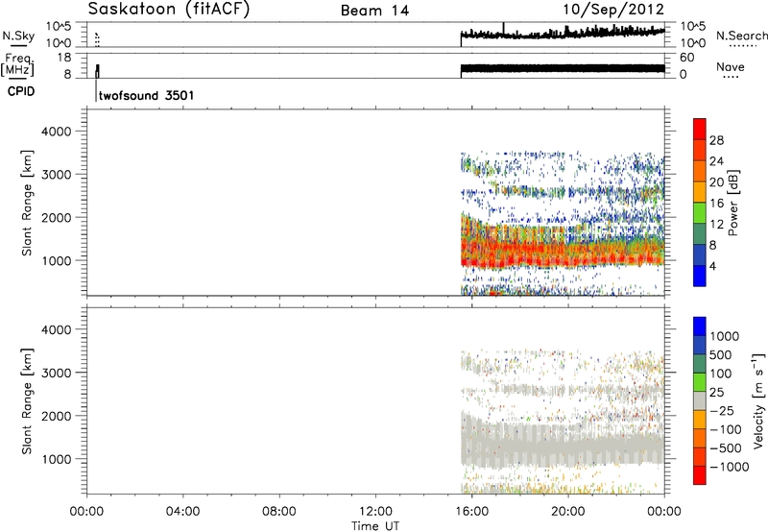
Task: Click the 'twofsound 3501' annotation
Action: (146, 95)
